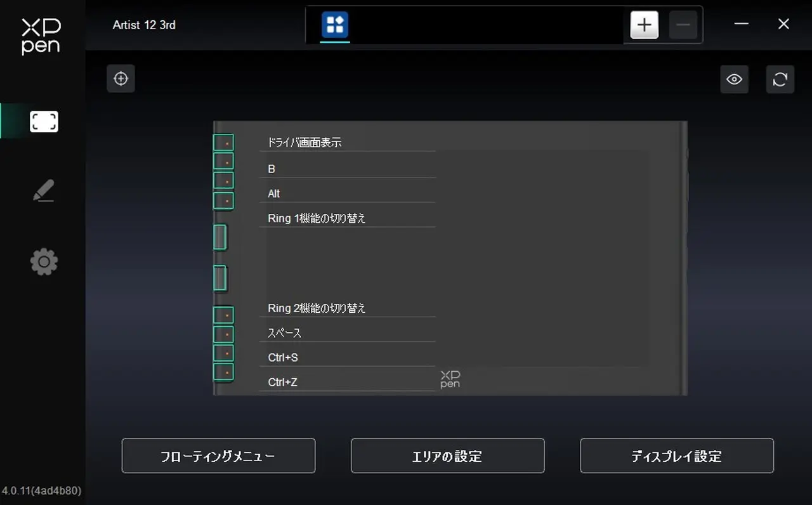Image resolution: width=812 pixels, height=505 pixels.
Task: Open エリアの設定 configuration
Action: [447, 456]
